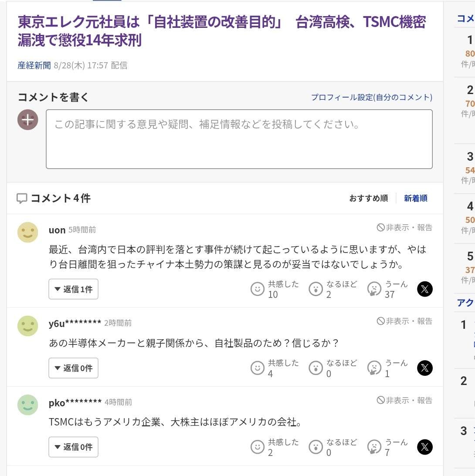React なるほど on y6u's comment
The width and height of the screenshot is (475, 476).
pyautogui.click(x=316, y=368)
